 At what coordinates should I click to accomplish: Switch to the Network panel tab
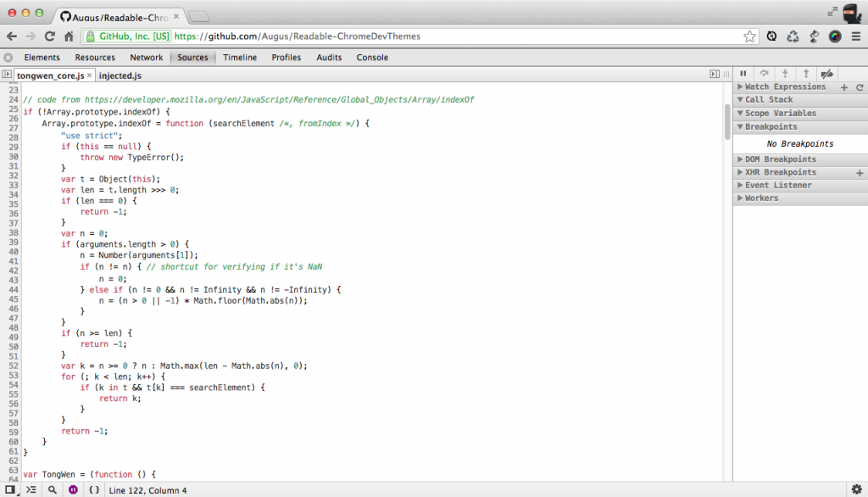click(146, 58)
